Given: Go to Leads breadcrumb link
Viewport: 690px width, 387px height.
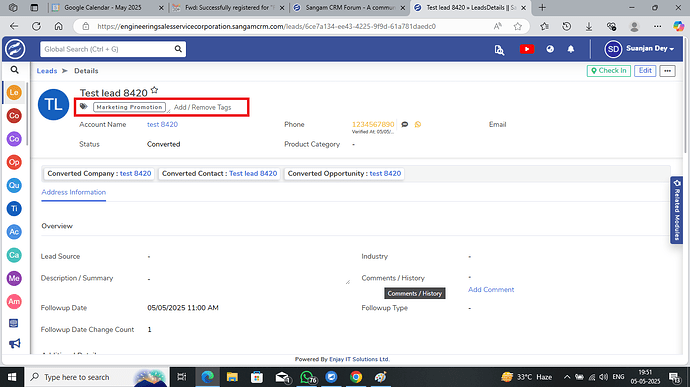Looking at the screenshot, I should coord(47,71).
